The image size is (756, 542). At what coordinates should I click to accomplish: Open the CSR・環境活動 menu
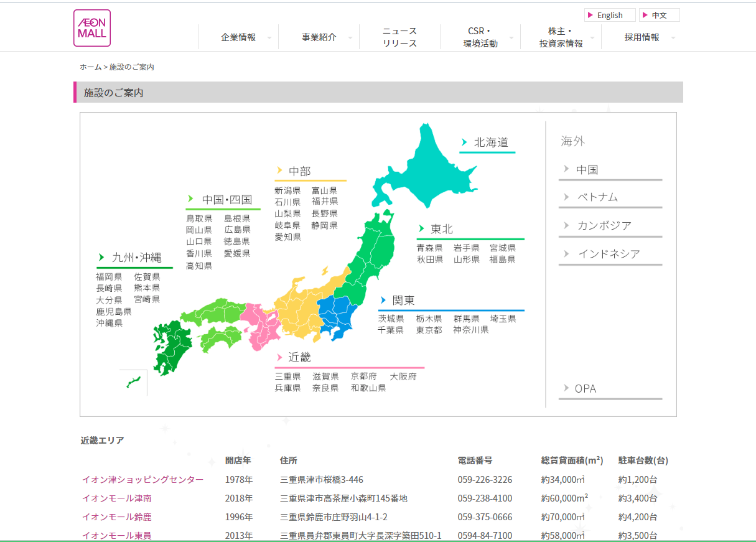(480, 37)
